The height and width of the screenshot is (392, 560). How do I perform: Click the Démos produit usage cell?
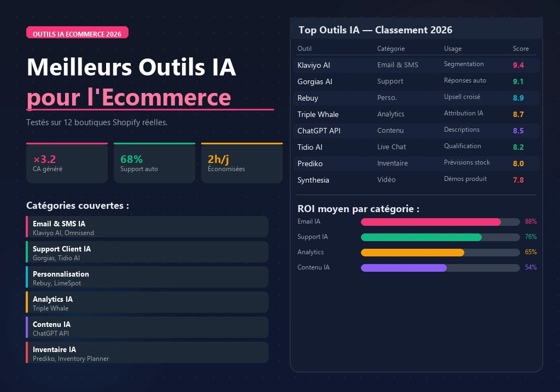pyautogui.click(x=465, y=179)
